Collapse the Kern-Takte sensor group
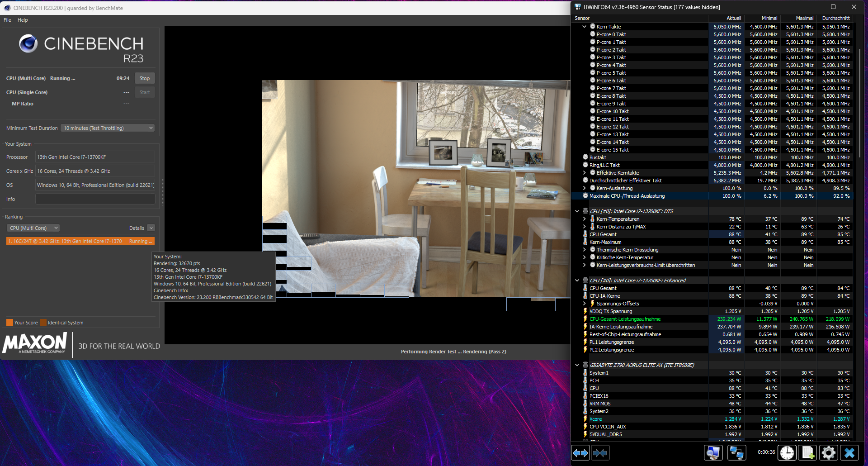The image size is (868, 466). click(x=584, y=26)
